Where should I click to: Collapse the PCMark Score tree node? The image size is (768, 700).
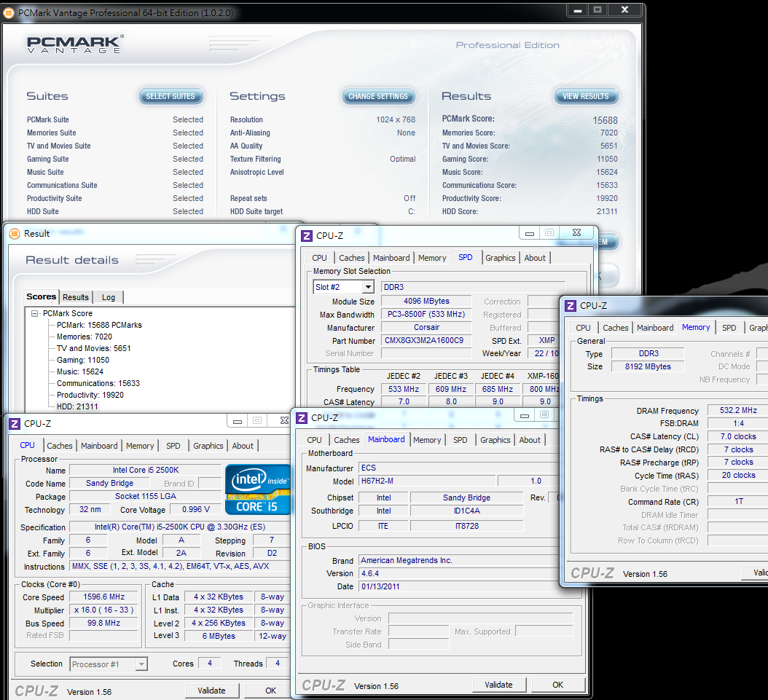click(x=34, y=313)
